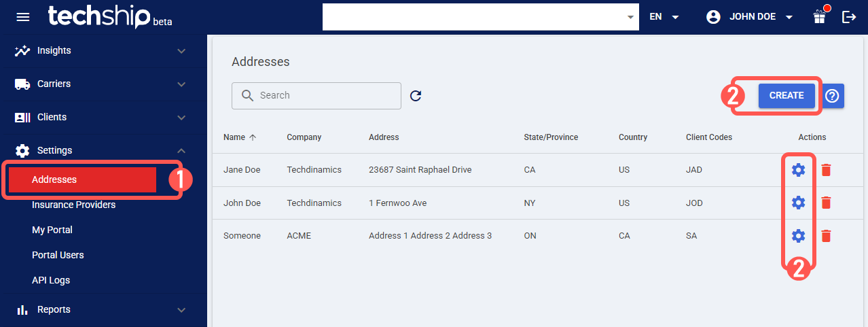Edit John Doe address via gear icon

point(799,203)
